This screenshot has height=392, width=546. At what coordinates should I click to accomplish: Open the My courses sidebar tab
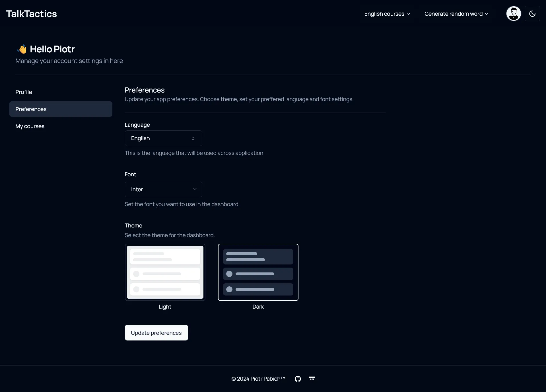point(61,126)
